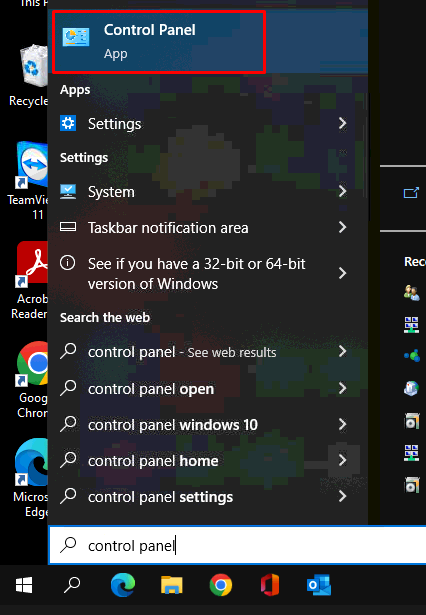This screenshot has width=426, height=615.
Task: Click the globe icon in the recent list
Action: tap(411, 389)
